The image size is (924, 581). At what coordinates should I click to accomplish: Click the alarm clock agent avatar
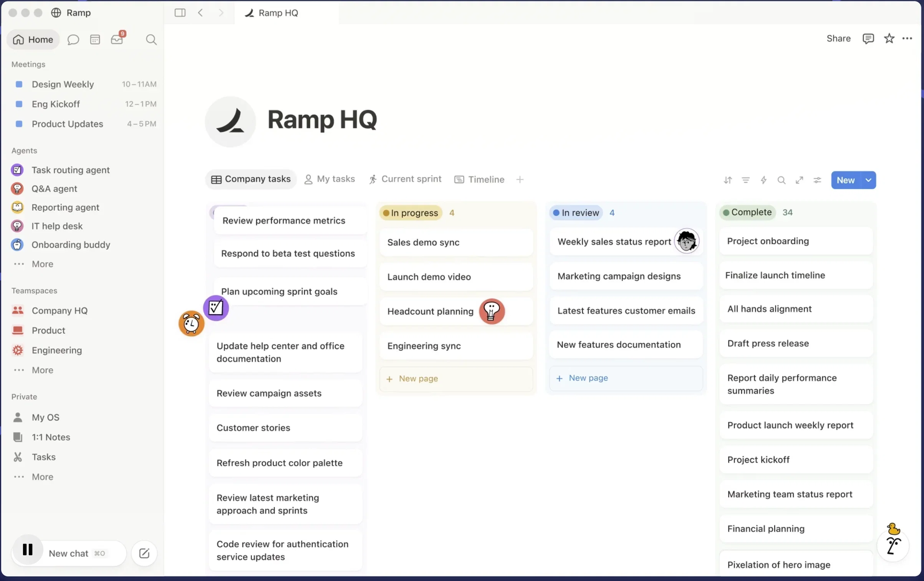click(x=191, y=324)
